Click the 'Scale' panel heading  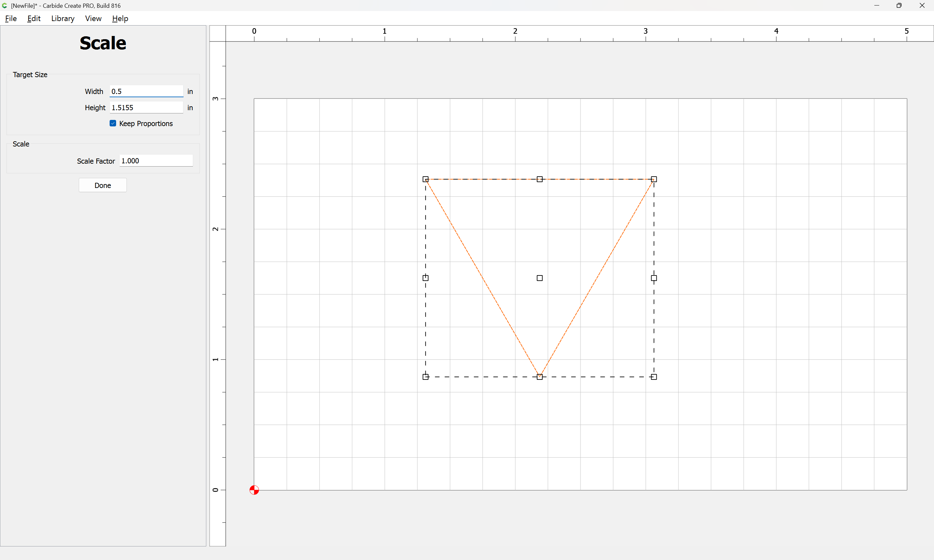pyautogui.click(x=103, y=43)
